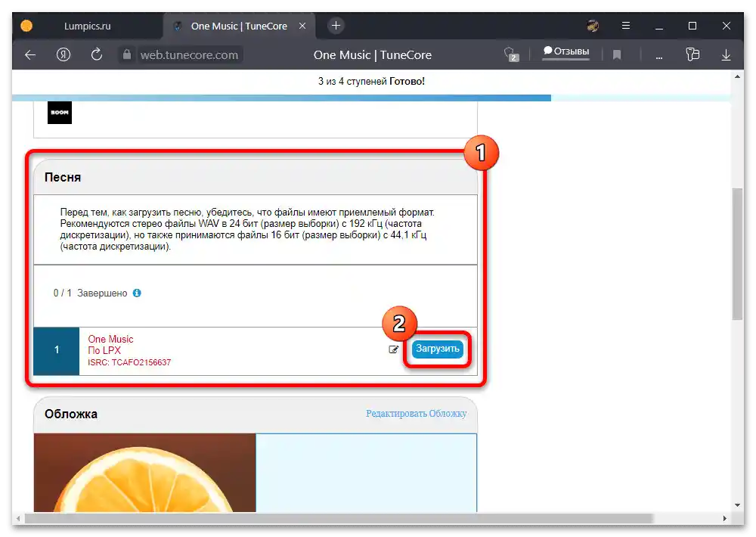This screenshot has width=756, height=537.
Task: Click the 3 из 4 ступеней Готово! text
Action: [371, 81]
